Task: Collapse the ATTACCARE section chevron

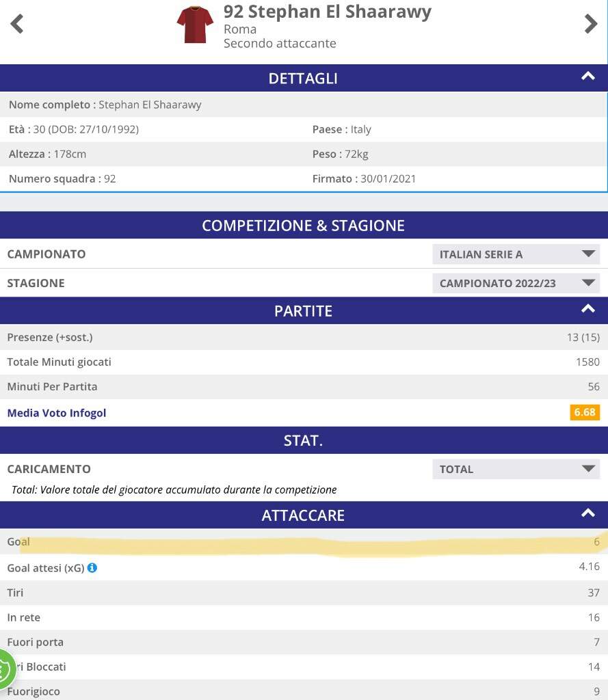Action: point(588,513)
